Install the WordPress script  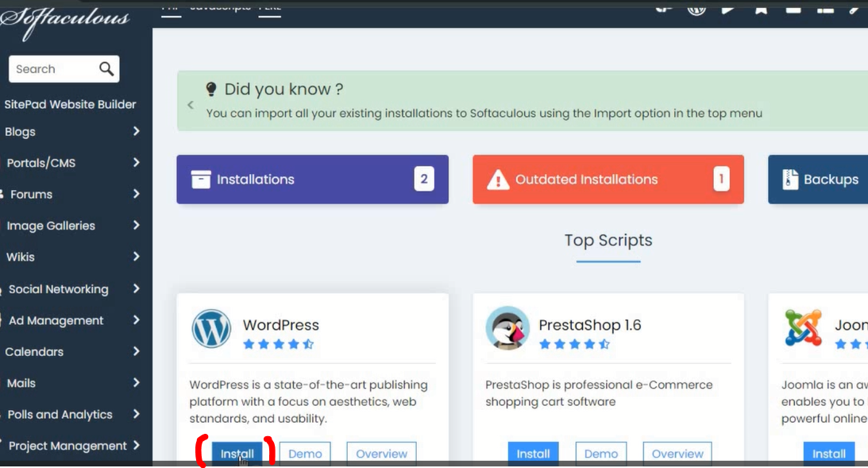point(237,454)
